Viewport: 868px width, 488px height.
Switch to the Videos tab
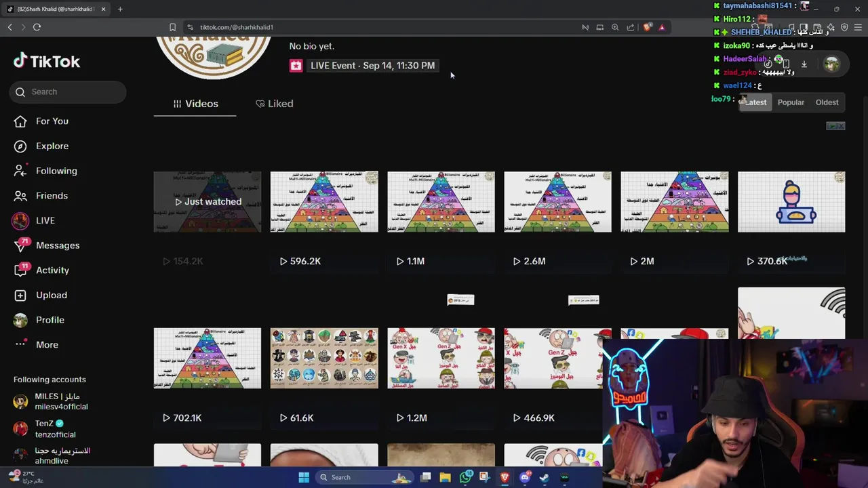pos(195,104)
